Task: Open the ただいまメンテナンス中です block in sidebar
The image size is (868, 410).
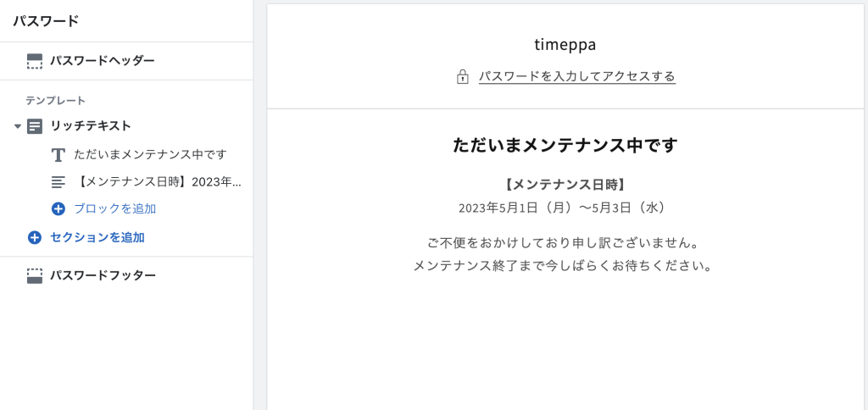Action: point(150,155)
